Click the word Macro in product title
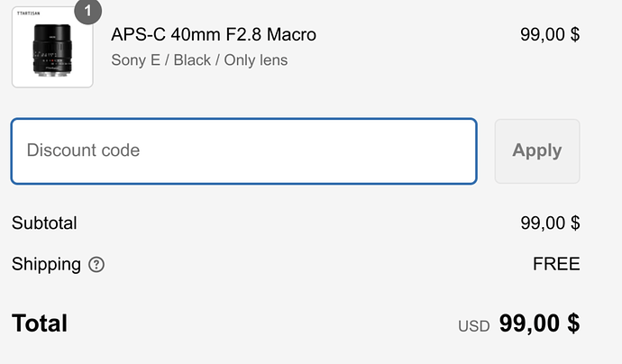622x364 pixels. [291, 34]
